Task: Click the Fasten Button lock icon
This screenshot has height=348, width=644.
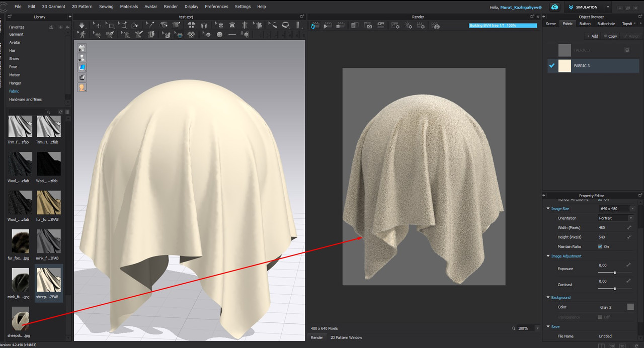Action: point(245,34)
